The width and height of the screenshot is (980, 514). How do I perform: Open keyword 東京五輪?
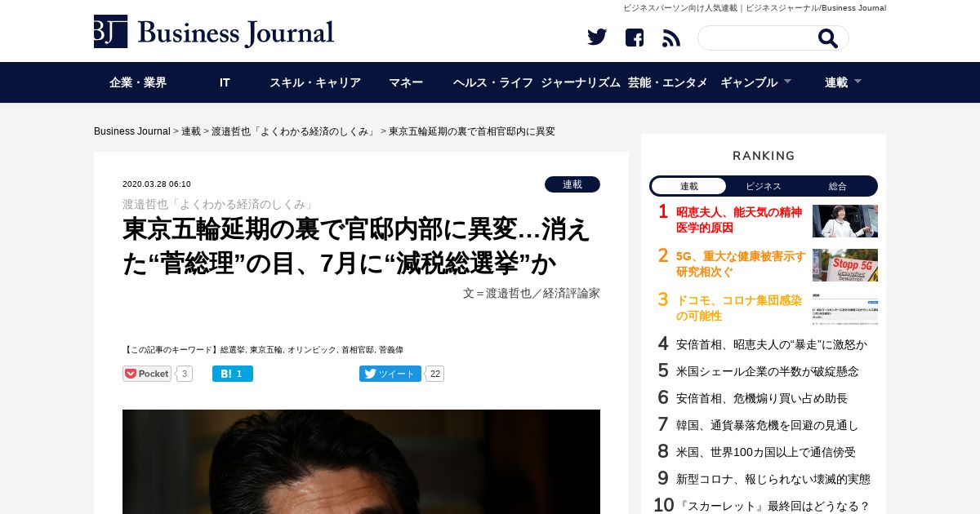tap(266, 350)
